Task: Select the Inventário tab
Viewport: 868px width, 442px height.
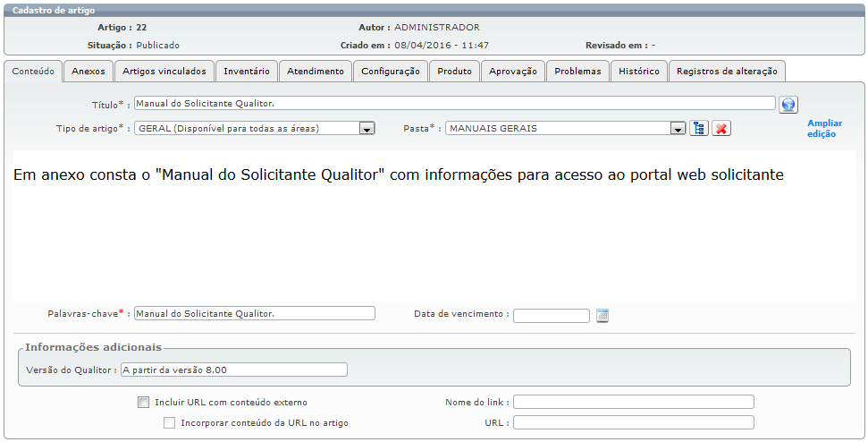Action: point(247,71)
